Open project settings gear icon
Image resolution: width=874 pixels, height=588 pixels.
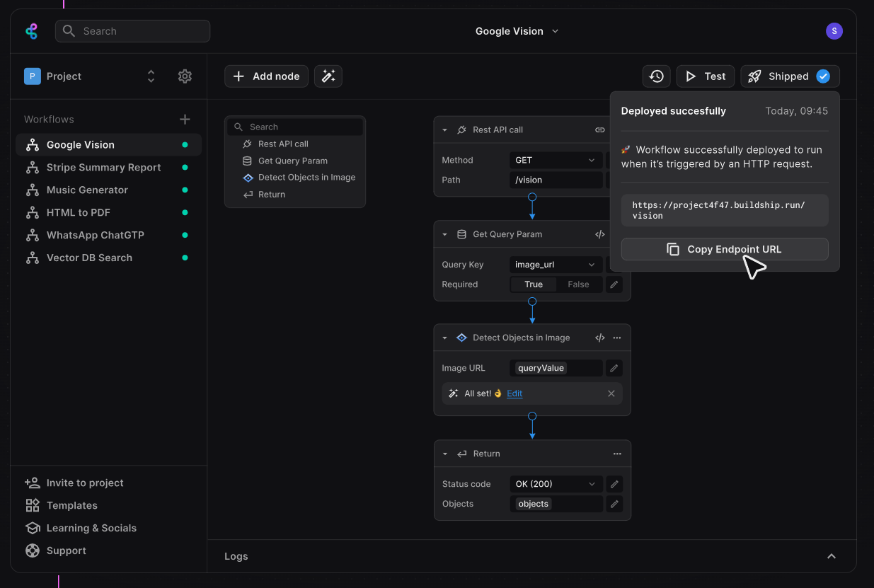click(185, 76)
